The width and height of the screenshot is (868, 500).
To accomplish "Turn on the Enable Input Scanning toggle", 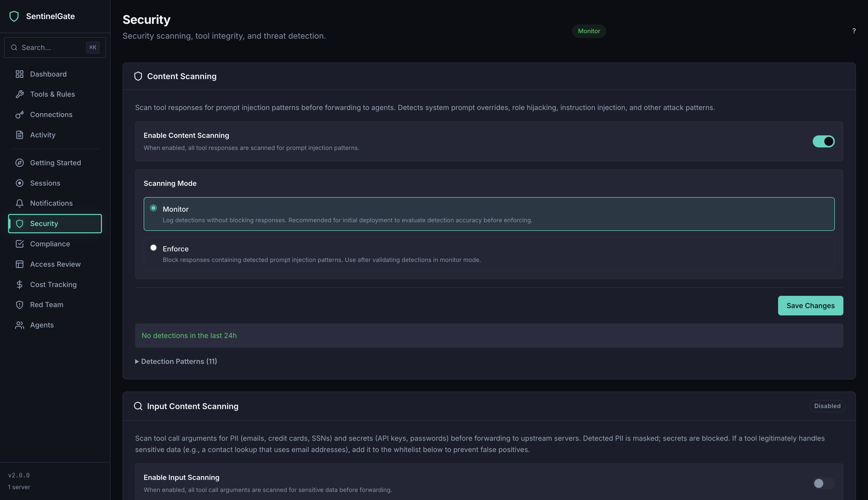I will [823, 483].
